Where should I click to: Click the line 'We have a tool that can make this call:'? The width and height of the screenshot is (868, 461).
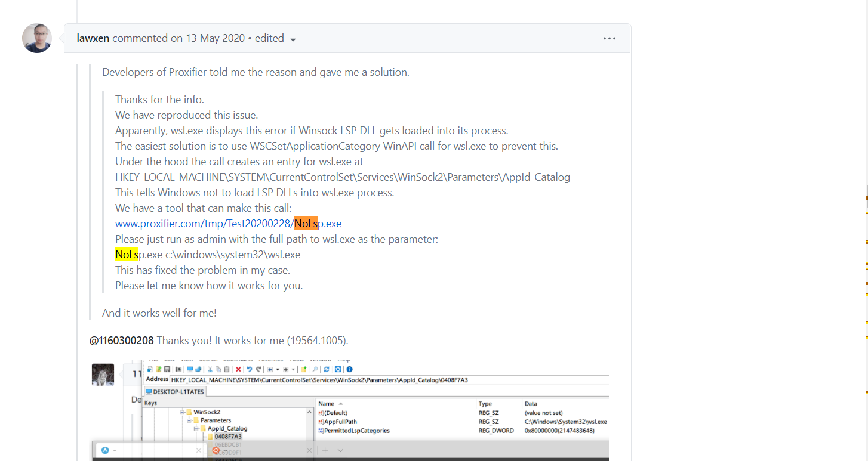203,208
